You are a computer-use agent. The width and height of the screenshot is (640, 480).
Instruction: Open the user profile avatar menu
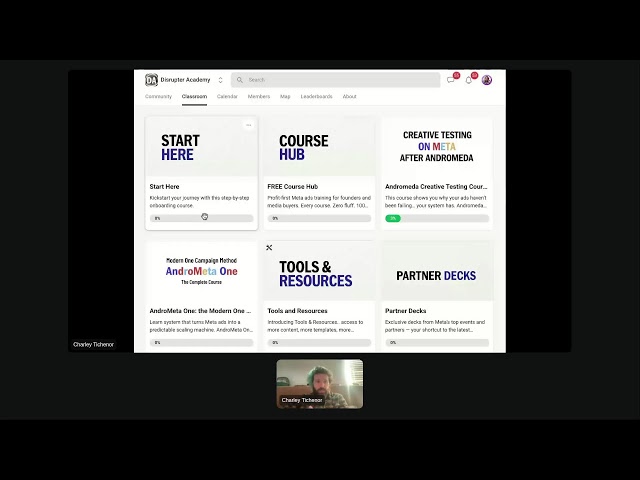pyautogui.click(x=487, y=80)
